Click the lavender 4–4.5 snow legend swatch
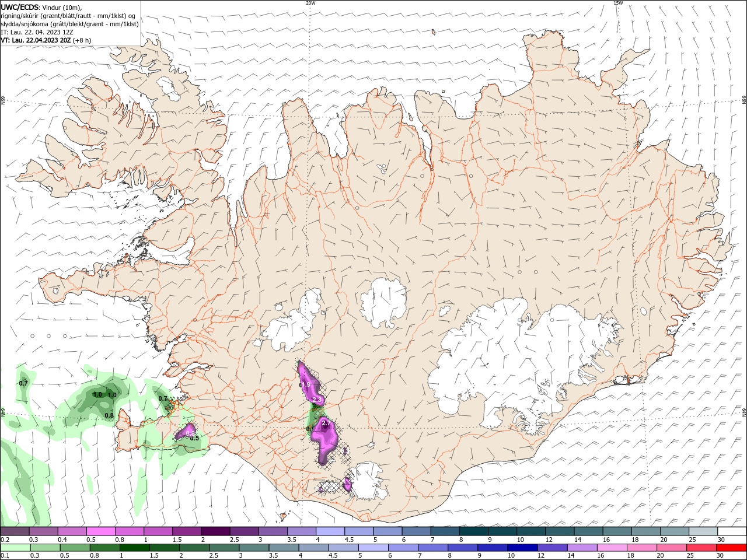This screenshot has width=747, height=560. (330, 531)
